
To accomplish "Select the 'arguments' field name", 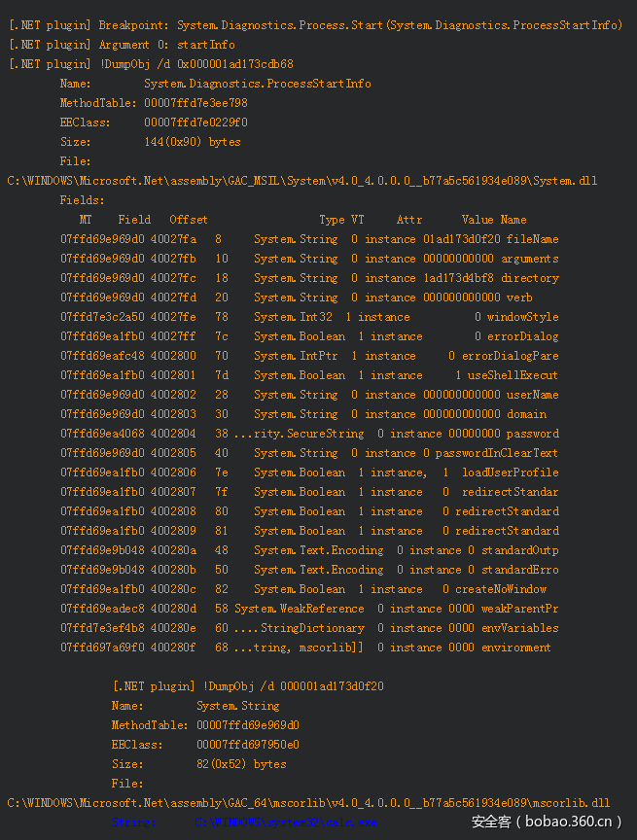I will click(x=530, y=259).
